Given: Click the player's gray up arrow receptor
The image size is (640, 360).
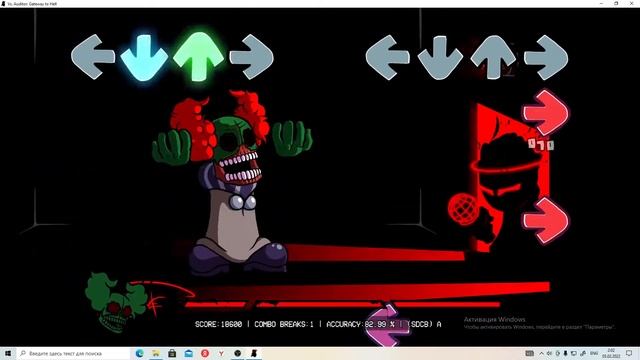Looking at the screenshot, I should [x=493, y=57].
